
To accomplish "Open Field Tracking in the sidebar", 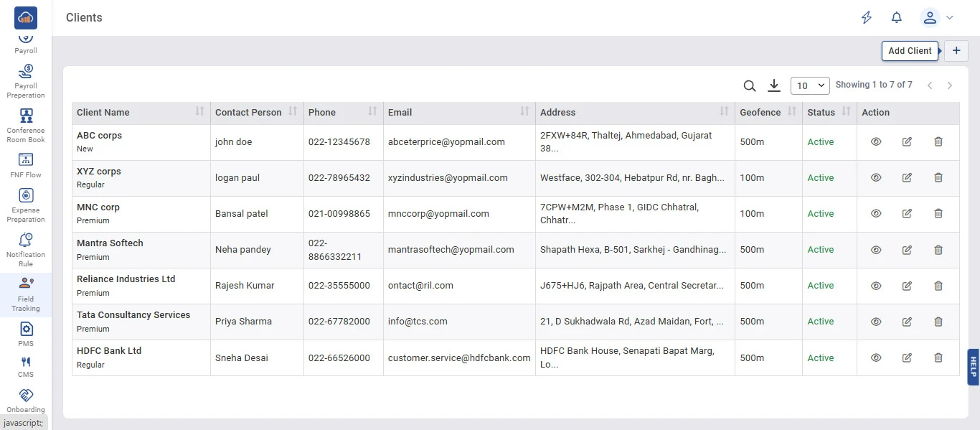I will [26, 294].
